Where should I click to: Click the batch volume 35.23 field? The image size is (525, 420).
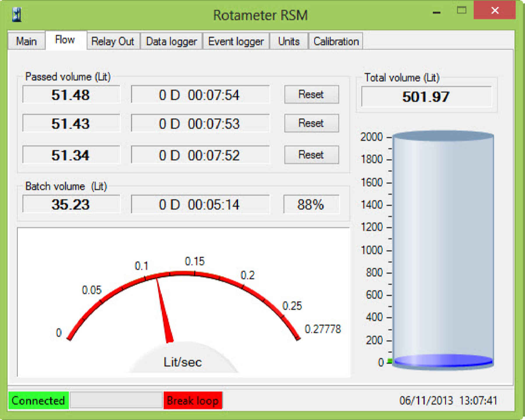[x=71, y=204]
